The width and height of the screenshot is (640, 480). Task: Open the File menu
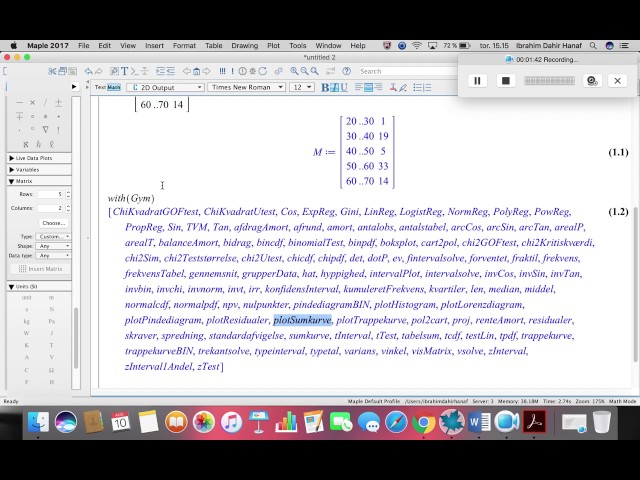[84, 46]
